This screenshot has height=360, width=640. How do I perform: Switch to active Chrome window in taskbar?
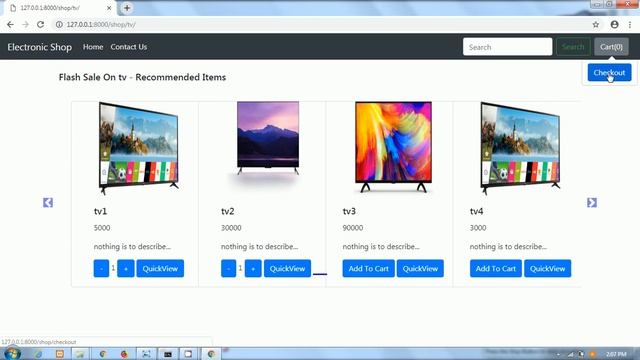(211, 354)
